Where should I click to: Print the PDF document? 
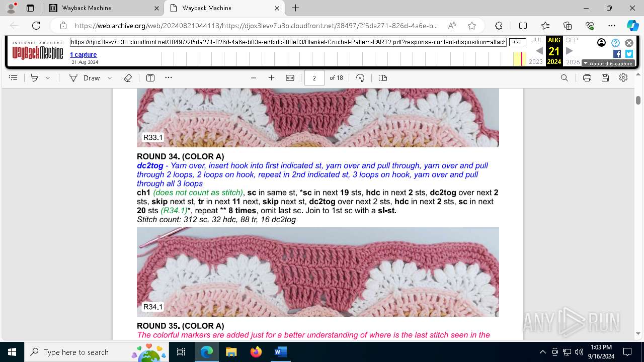tap(587, 78)
